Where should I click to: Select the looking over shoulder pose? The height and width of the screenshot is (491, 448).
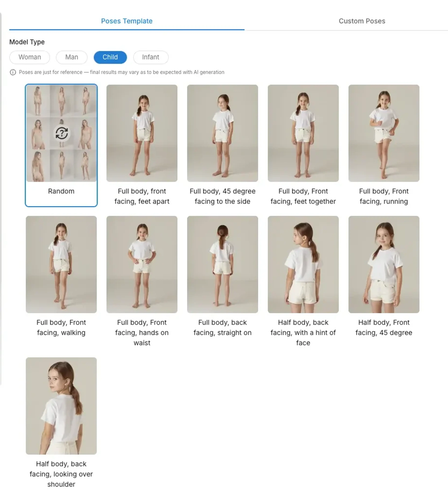click(x=61, y=406)
